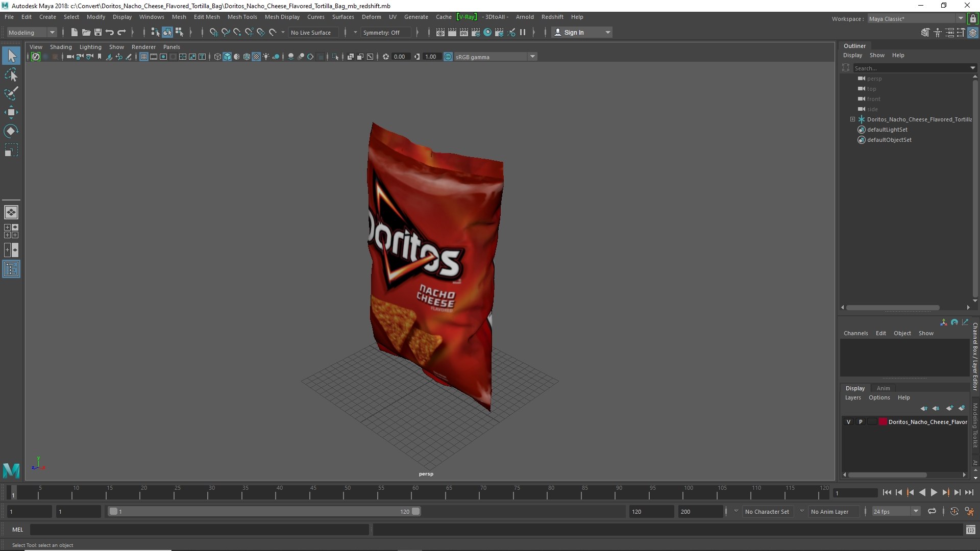Viewport: 980px width, 551px height.
Task: Open Outliner search options dropdown arrow
Action: click(x=972, y=68)
